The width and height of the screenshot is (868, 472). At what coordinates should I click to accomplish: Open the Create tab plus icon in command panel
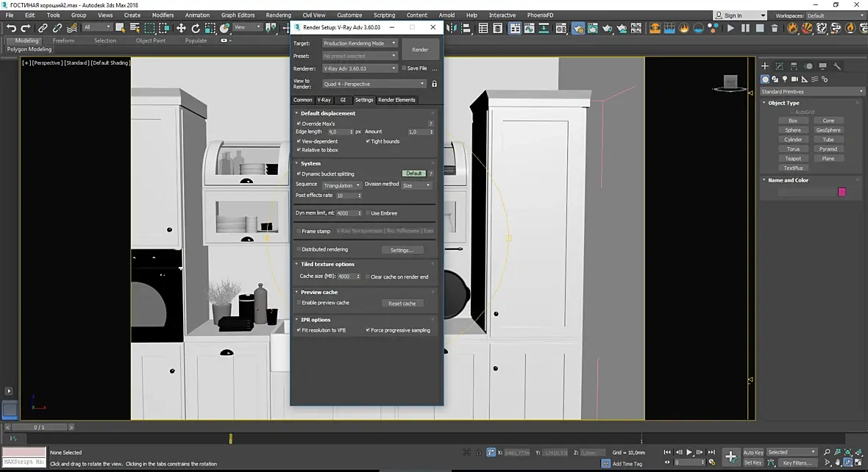765,66
